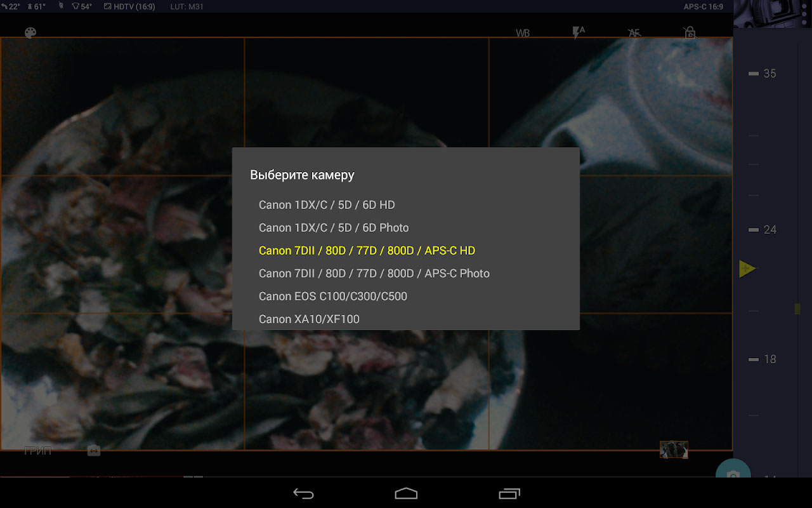Open camera image thumbnail in top corner
812x508 pixels.
point(773,13)
